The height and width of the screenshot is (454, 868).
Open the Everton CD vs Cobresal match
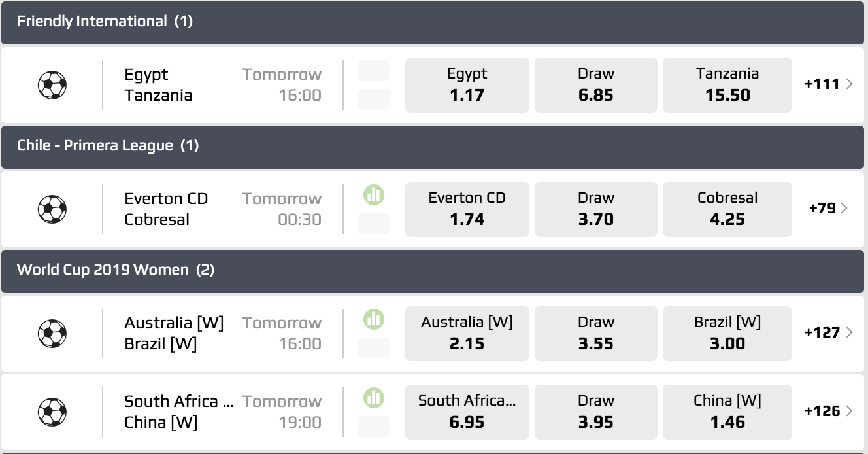click(x=166, y=209)
